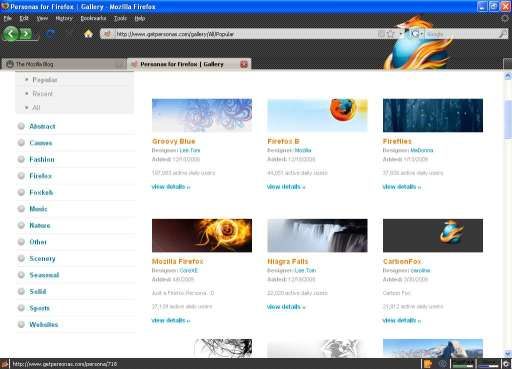View details for Fireflies
Screen dimensions: 512x369
pyautogui.click(x=402, y=187)
